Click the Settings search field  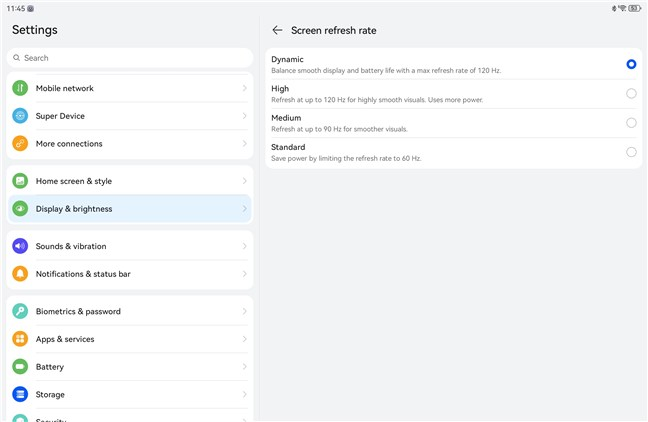(130, 58)
